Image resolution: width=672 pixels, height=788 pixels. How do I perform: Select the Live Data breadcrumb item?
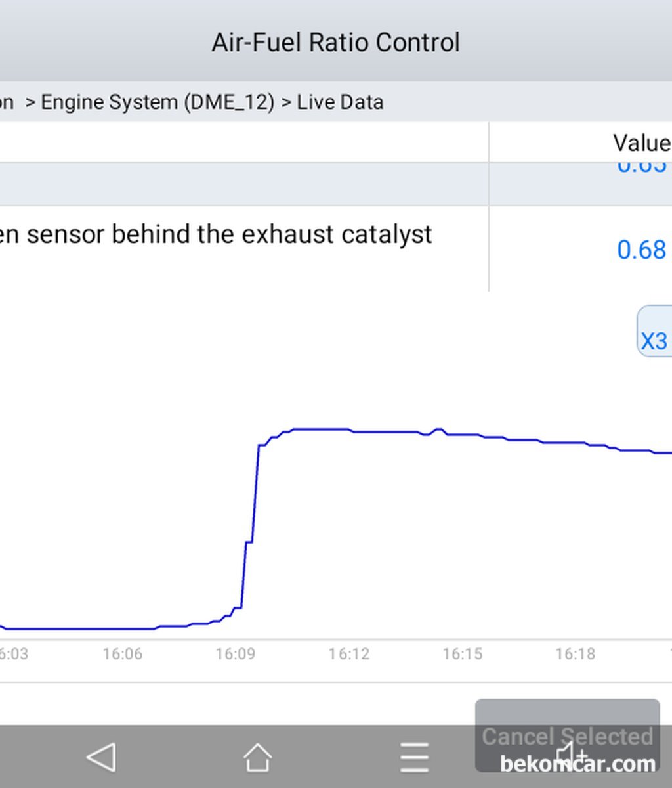pyautogui.click(x=340, y=102)
